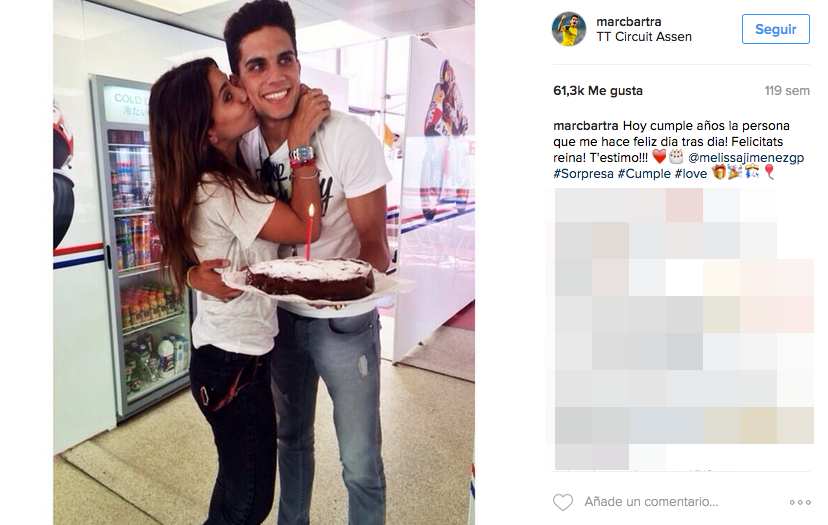
Task: Open the #Sorpresa hashtag
Action: click(x=584, y=173)
